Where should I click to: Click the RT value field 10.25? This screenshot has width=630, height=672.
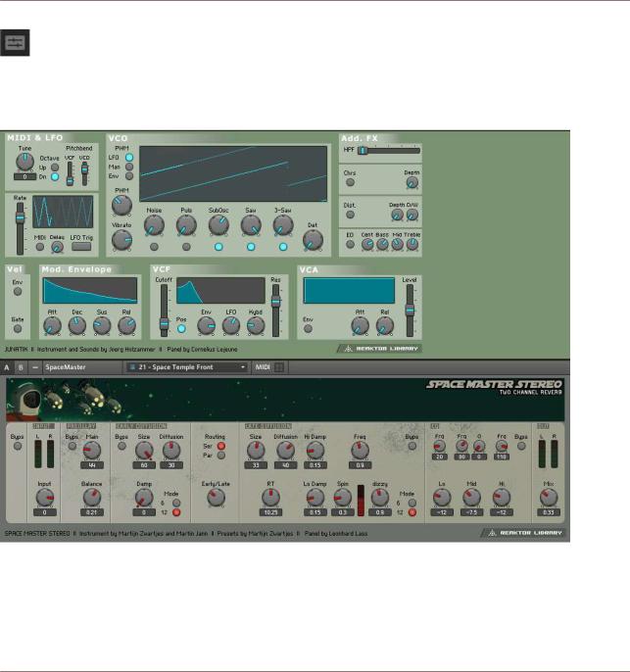tap(270, 512)
